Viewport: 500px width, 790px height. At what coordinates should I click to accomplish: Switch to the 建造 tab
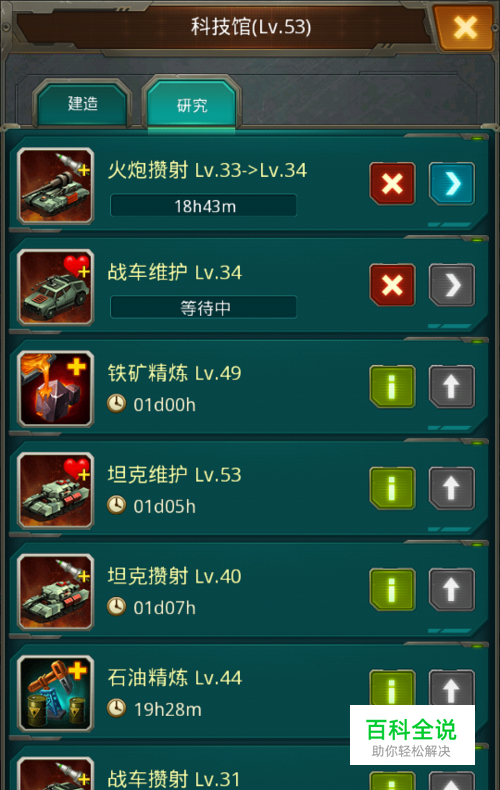click(x=83, y=104)
